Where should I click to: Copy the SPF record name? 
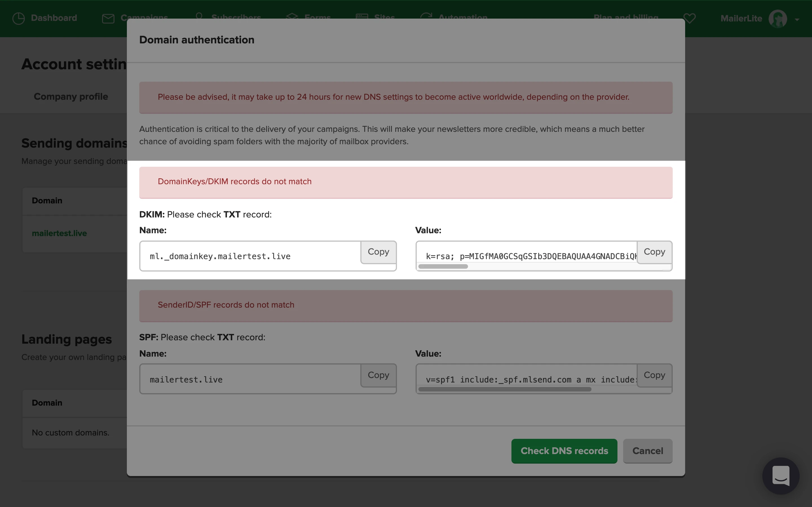[x=378, y=375]
